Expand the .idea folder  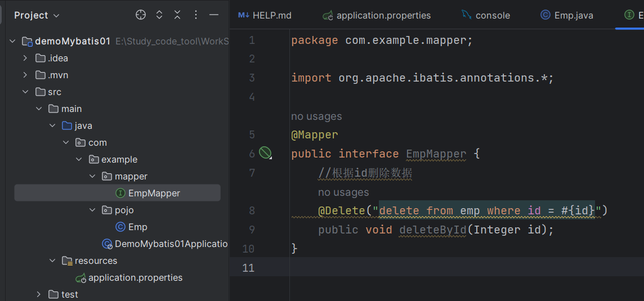25,58
